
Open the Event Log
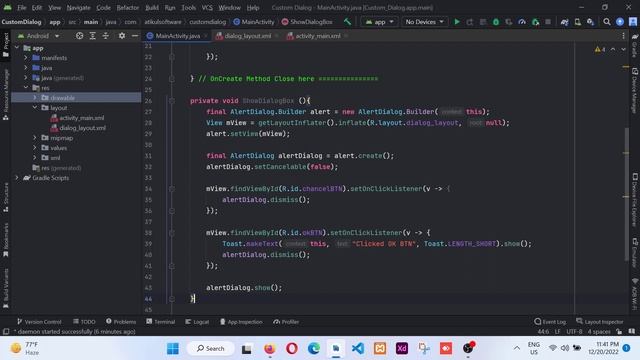(550, 322)
